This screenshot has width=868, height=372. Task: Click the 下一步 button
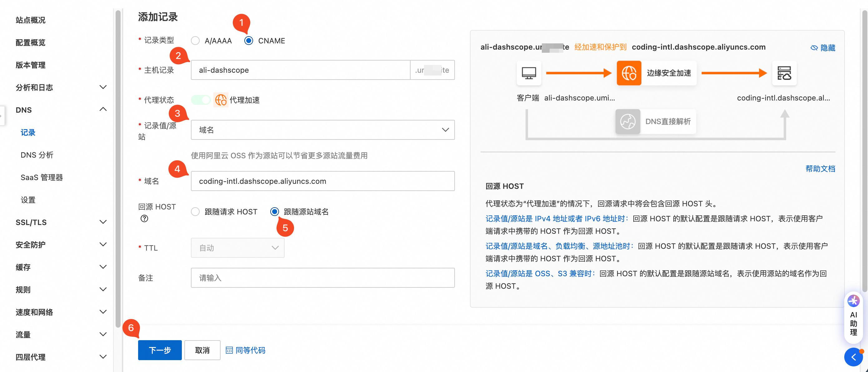pos(160,350)
